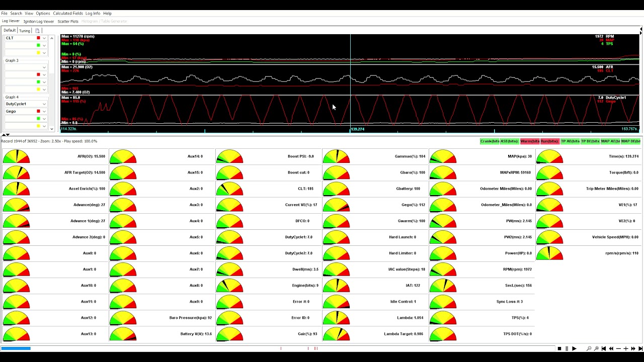Click the field list scroll-up arrow

[x=51, y=38]
